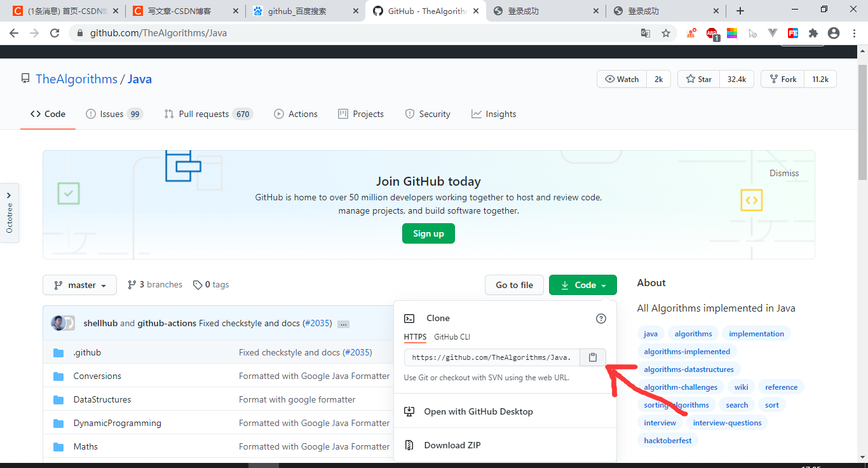Viewport: 868px width, 468px height.
Task: Reload the page
Action: click(x=55, y=33)
